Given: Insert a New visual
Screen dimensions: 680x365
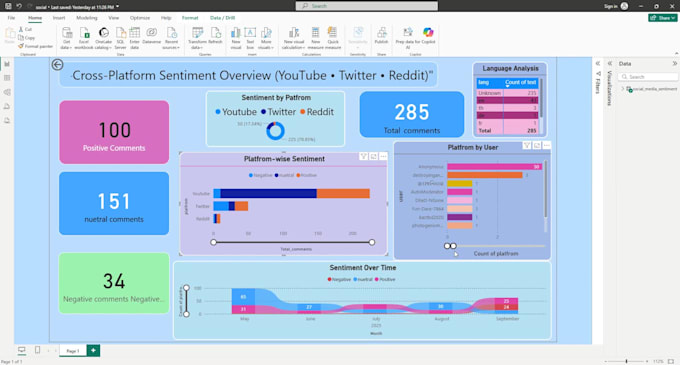Looking at the screenshot, I should click(235, 38).
